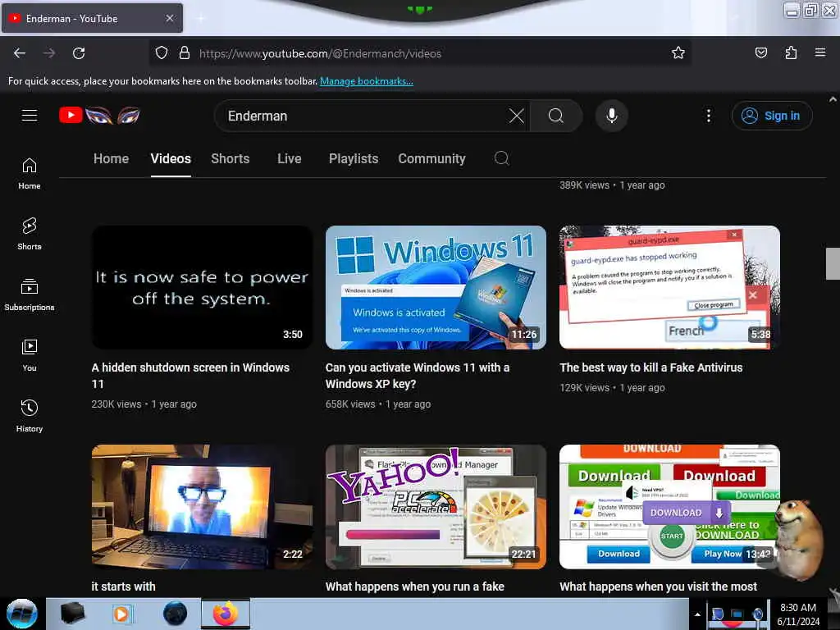This screenshot has height=630, width=840.
Task: Click the Firefox taskbar icon
Action: click(226, 614)
